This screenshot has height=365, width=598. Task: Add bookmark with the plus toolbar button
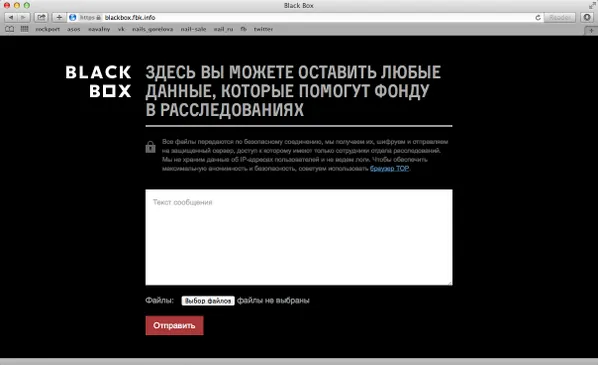click(x=59, y=18)
